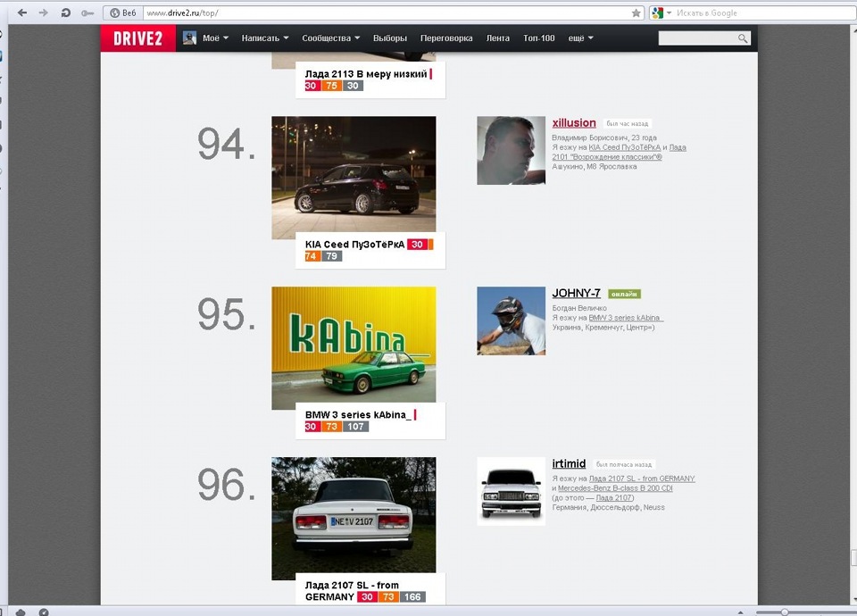The height and width of the screenshot is (616, 857).
Task: Expand the ещё menu
Action: (580, 38)
